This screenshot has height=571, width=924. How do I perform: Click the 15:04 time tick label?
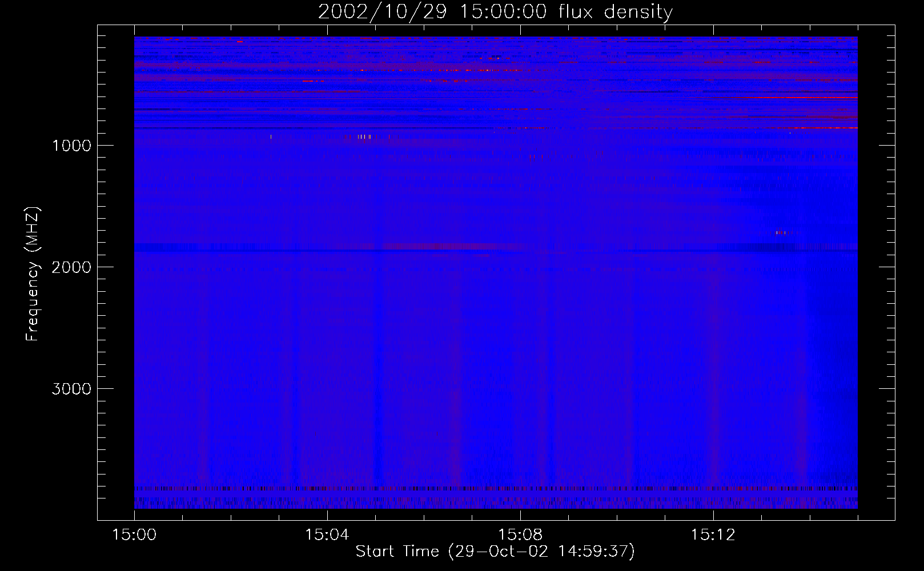click(327, 534)
